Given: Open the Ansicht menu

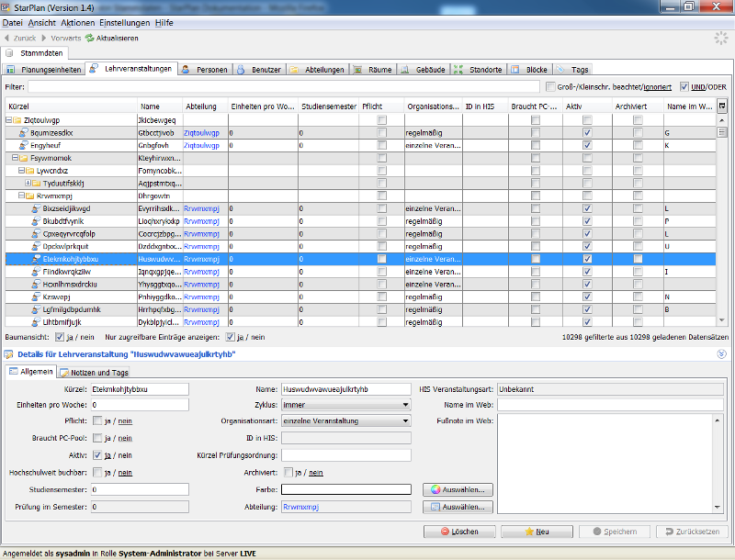Looking at the screenshot, I should (41, 22).
